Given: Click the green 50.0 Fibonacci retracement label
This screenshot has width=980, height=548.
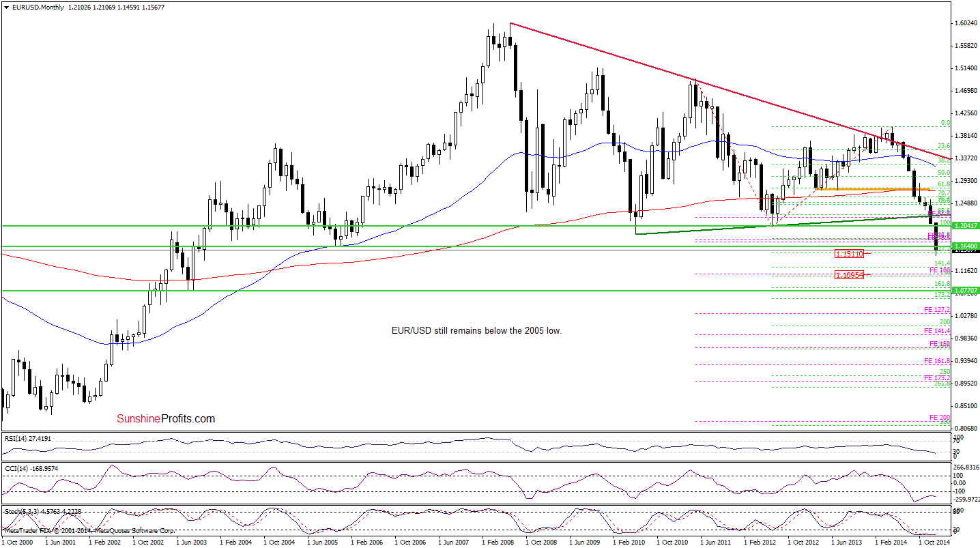Looking at the screenshot, I should (x=944, y=173).
